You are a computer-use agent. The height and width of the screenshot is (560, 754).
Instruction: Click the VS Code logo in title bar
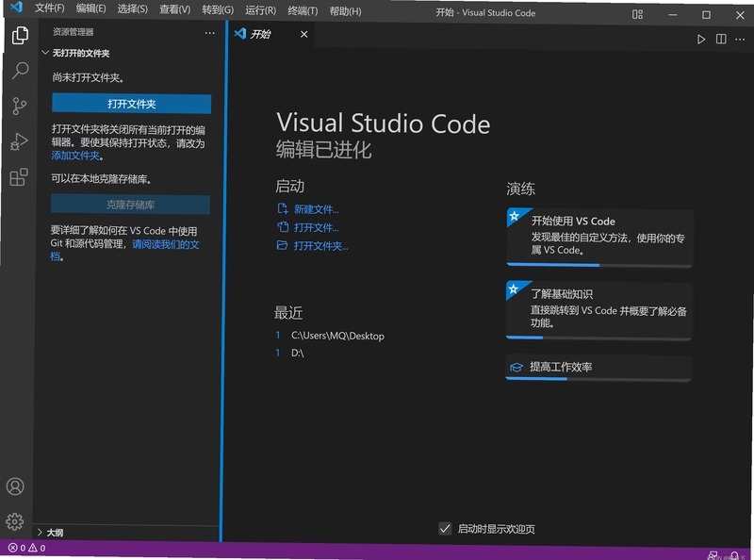(16, 7)
